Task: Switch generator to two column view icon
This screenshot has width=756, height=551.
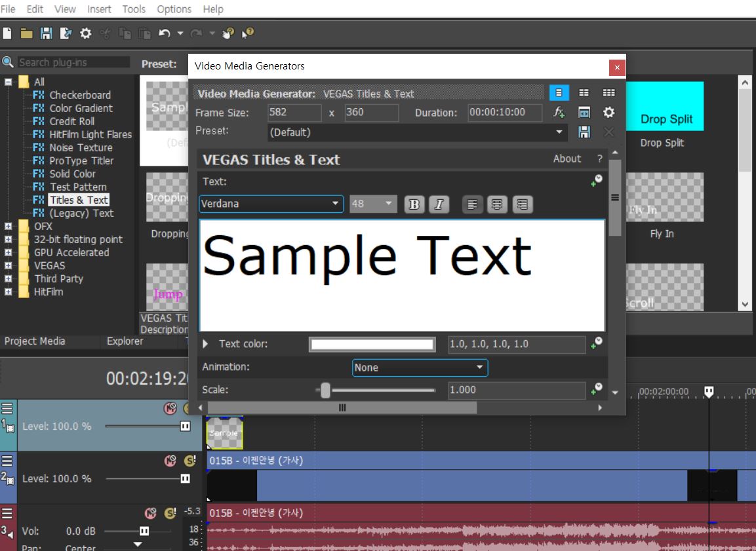Action: pyautogui.click(x=584, y=92)
